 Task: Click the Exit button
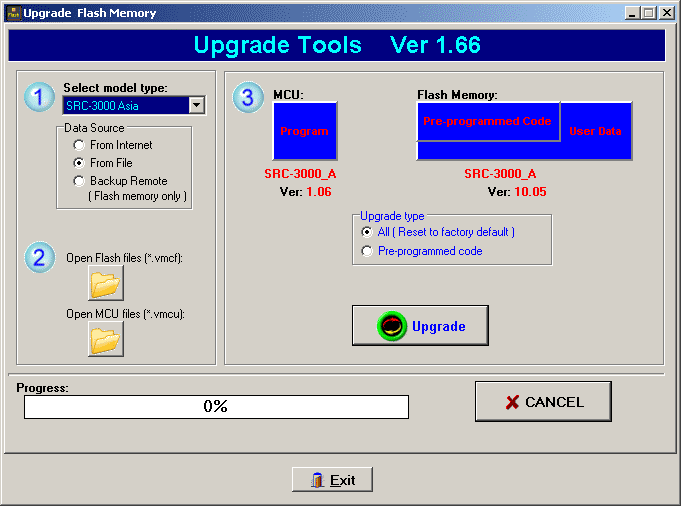click(332, 480)
